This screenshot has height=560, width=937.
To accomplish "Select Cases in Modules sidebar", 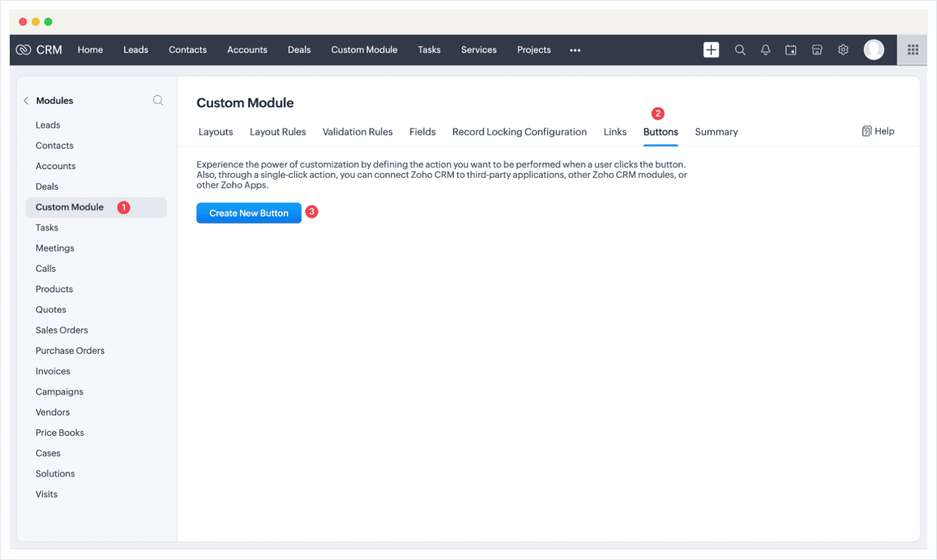I will [x=48, y=453].
